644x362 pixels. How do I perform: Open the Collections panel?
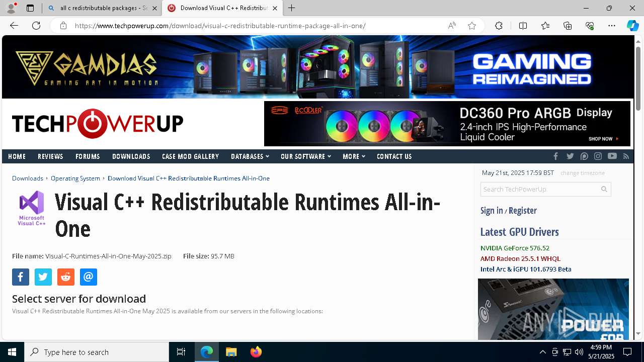tap(568, 26)
